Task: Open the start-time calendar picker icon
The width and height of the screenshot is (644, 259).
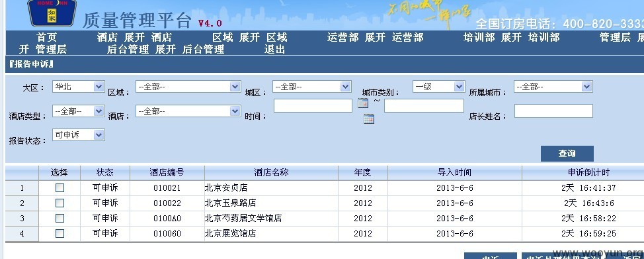Action: pos(362,103)
